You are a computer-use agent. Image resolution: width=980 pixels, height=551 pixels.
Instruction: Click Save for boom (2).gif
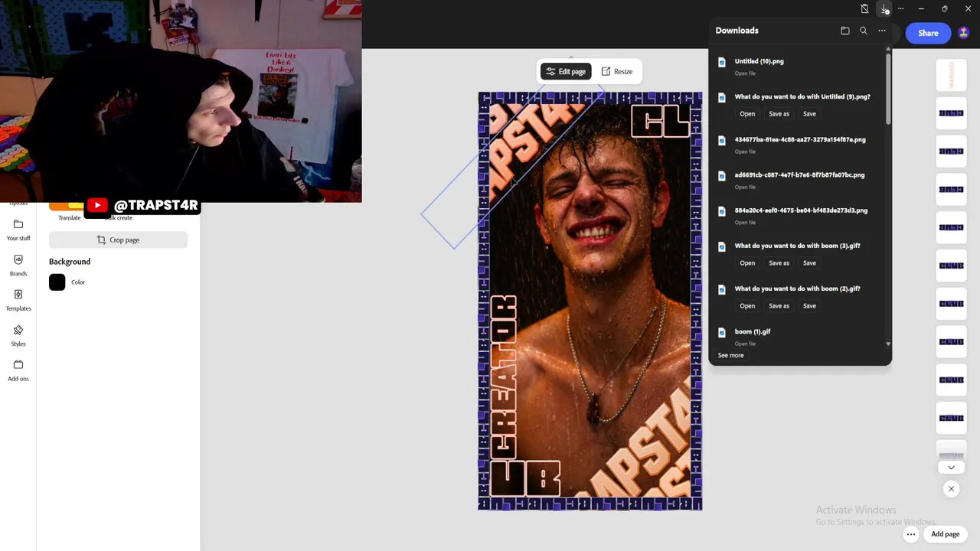click(809, 306)
